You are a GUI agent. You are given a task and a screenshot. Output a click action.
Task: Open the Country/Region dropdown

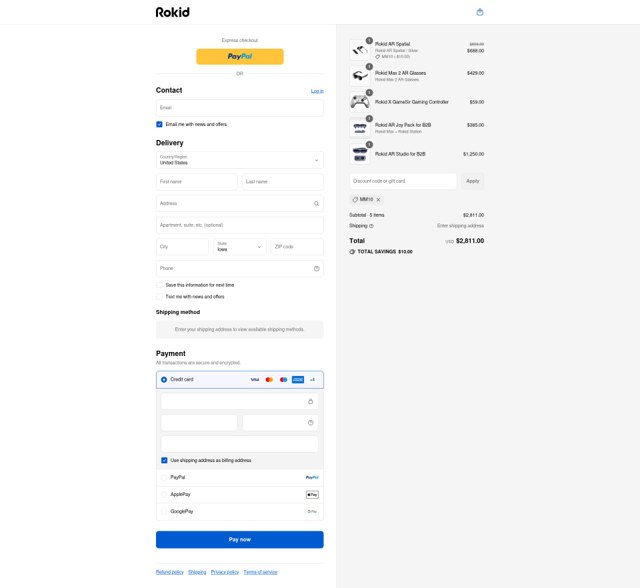pos(240,160)
